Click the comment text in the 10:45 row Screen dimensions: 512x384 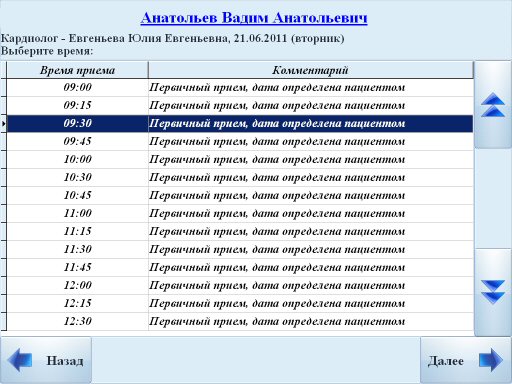277,196
